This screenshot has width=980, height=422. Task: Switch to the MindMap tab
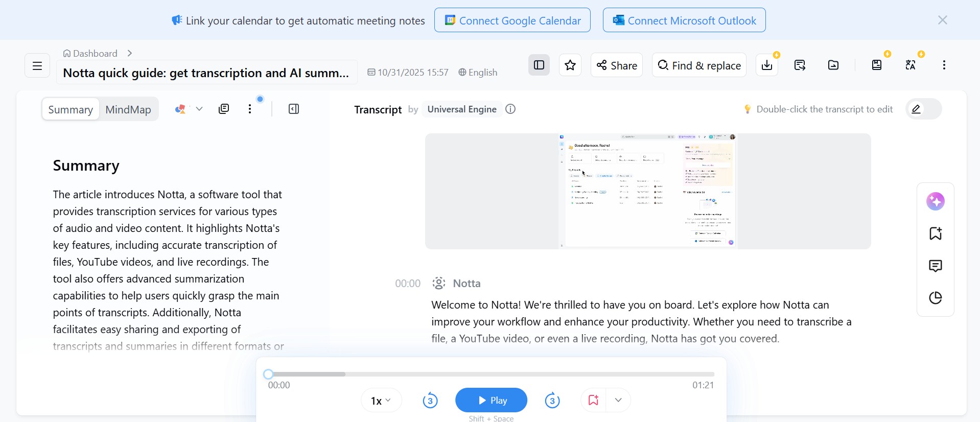128,109
